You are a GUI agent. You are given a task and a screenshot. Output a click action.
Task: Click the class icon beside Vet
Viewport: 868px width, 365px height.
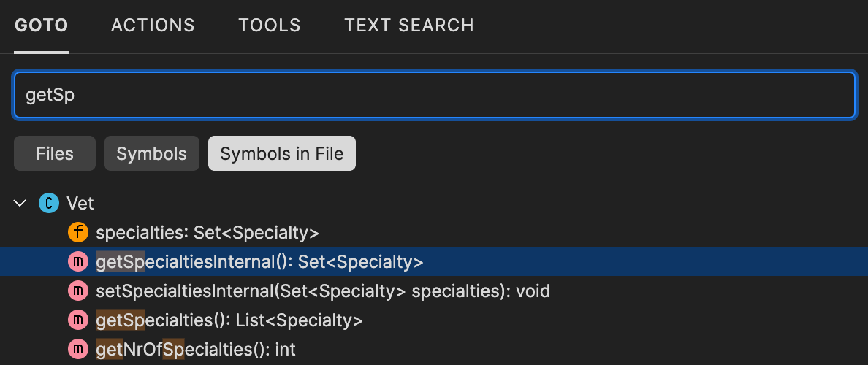coord(48,203)
